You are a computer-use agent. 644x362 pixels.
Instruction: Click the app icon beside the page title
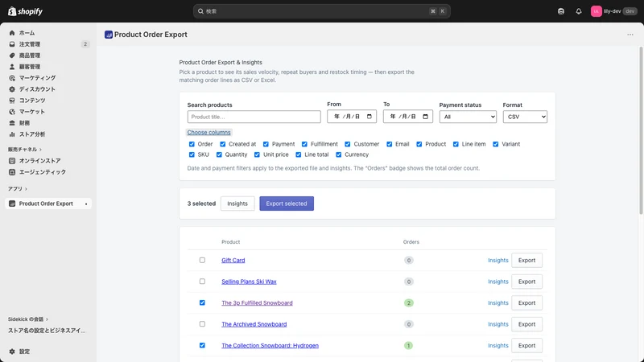[109, 35]
